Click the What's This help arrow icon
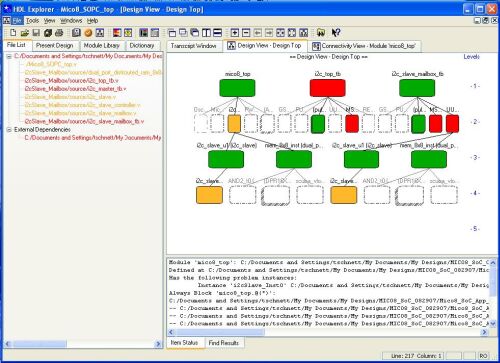The image size is (500, 363). pos(336,33)
